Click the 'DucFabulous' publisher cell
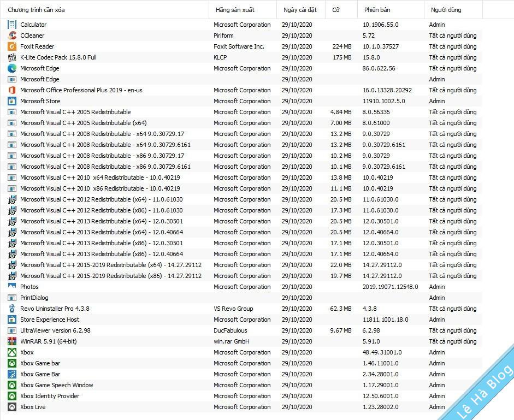 pyautogui.click(x=230, y=330)
